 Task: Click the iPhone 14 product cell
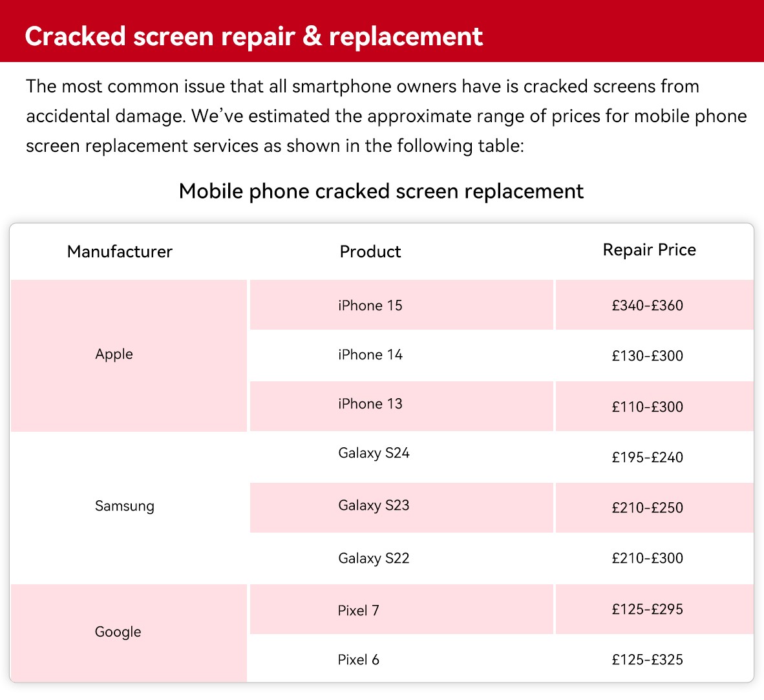[370, 355]
